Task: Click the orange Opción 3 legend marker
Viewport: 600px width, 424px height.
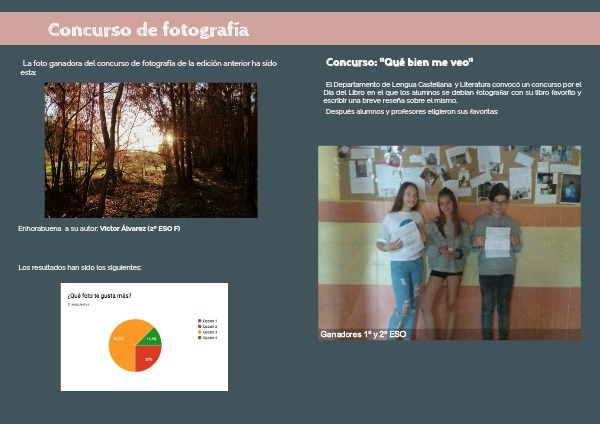Action: (x=199, y=332)
